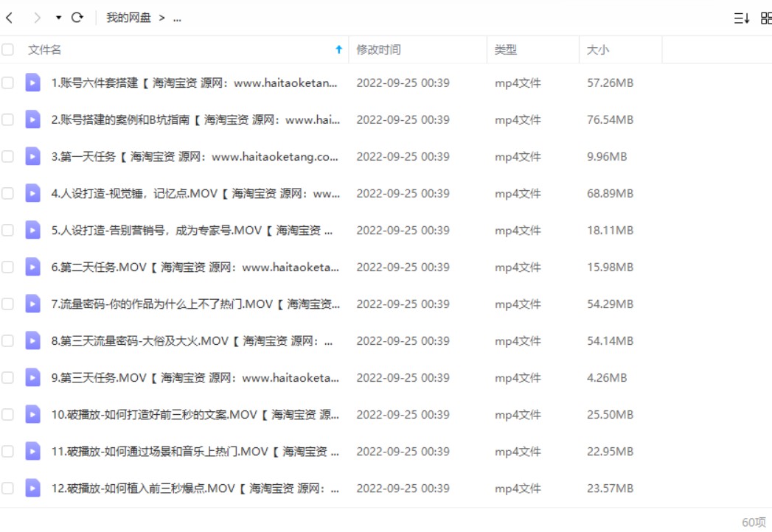Click video icon of 8.第三天流量密码
The image size is (772, 532).
(32, 341)
